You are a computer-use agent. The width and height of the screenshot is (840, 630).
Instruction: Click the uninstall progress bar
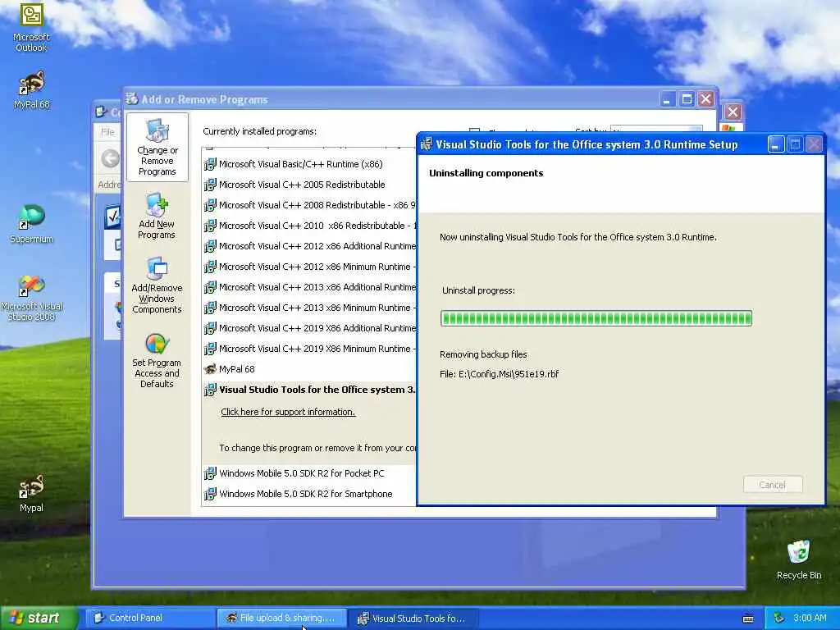[x=596, y=318]
